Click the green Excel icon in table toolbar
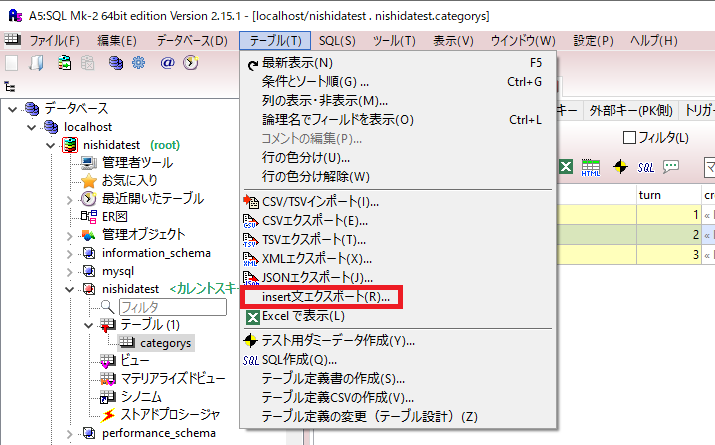 566,167
